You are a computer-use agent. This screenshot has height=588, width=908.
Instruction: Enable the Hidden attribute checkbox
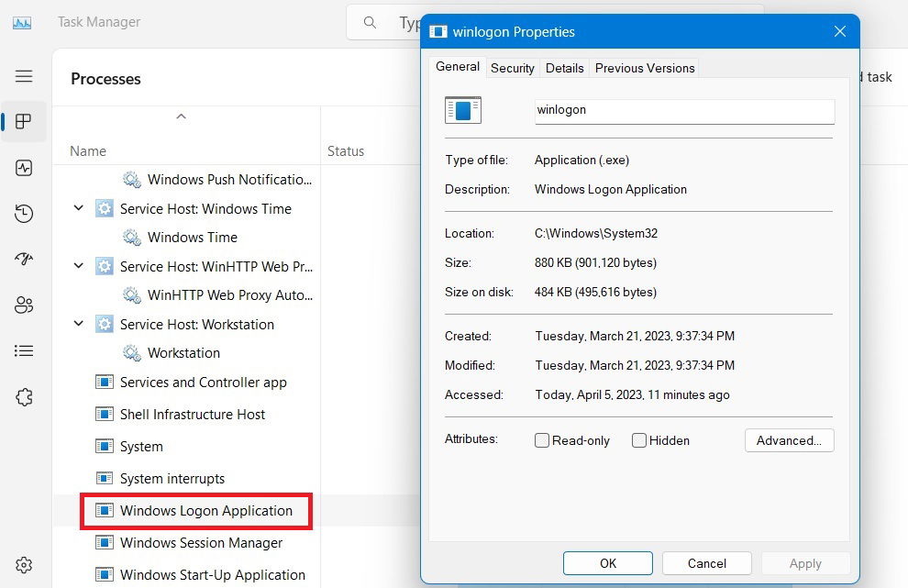(x=638, y=440)
